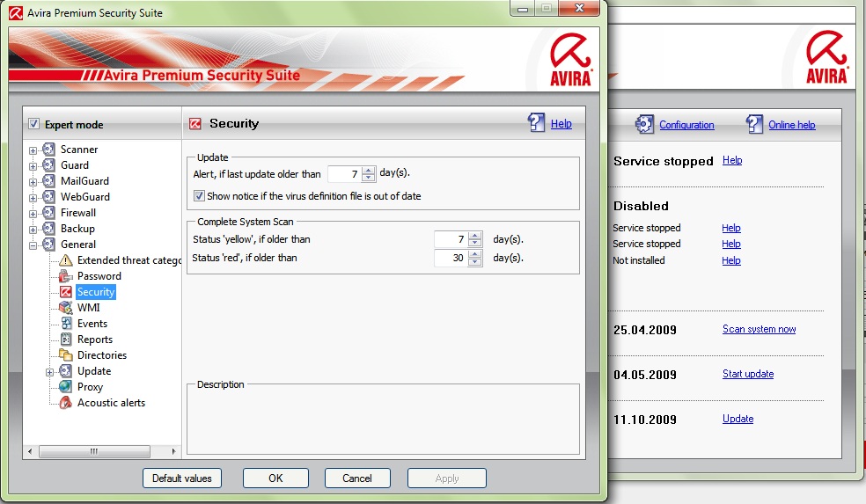866x504 pixels.
Task: Increase Status 'red' days value
Action: point(475,254)
